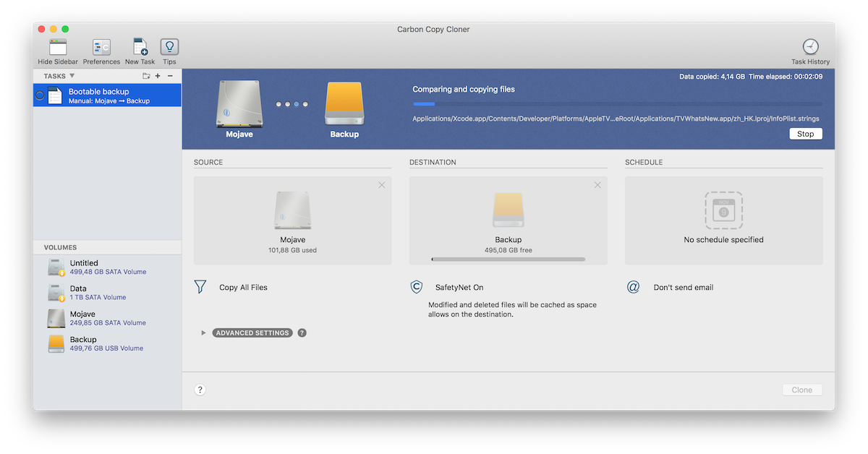Click the new task group folder icon
868x454 pixels.
coord(146,75)
